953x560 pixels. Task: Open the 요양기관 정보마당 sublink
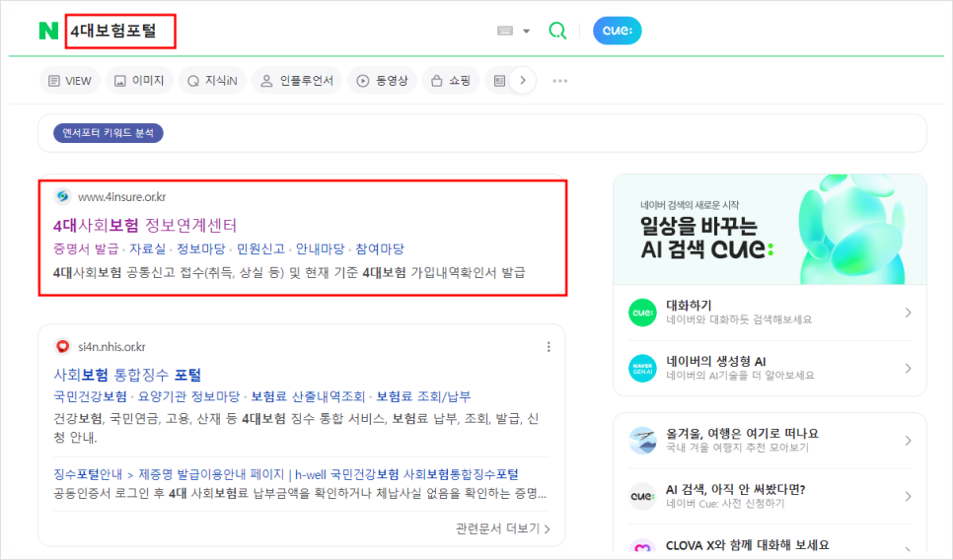click(189, 396)
